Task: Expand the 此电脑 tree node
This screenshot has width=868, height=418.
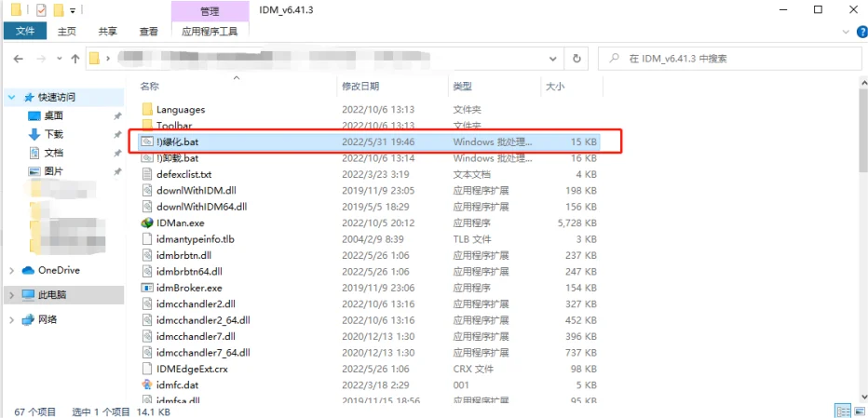Action: point(11,295)
